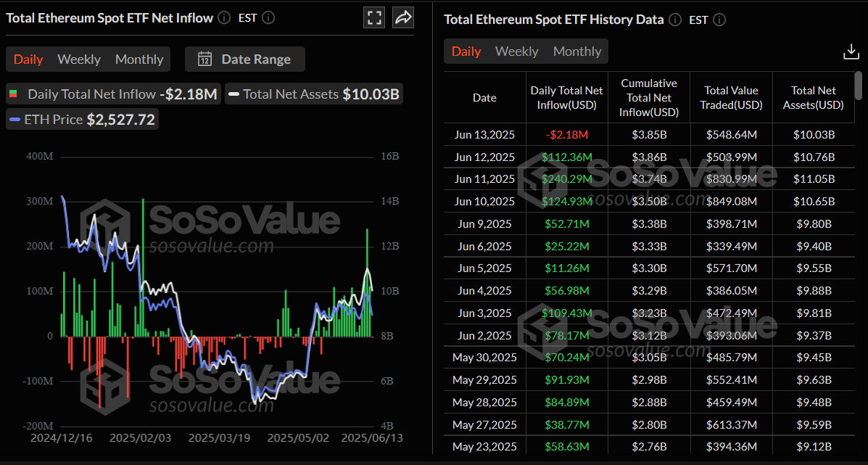Click Daily Total Net Inflow(USD) column header
The width and height of the screenshot is (868, 465).
[567, 98]
